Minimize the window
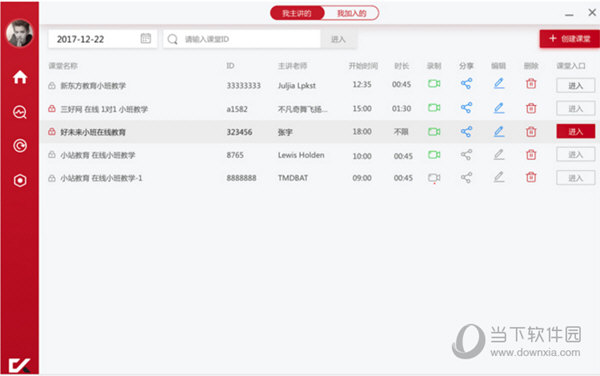This screenshot has height=376, width=600. point(569,15)
